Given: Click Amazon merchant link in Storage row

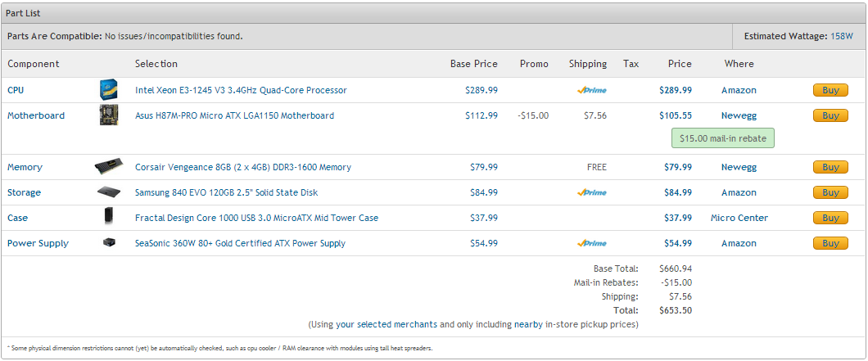Looking at the screenshot, I should pyautogui.click(x=739, y=192).
